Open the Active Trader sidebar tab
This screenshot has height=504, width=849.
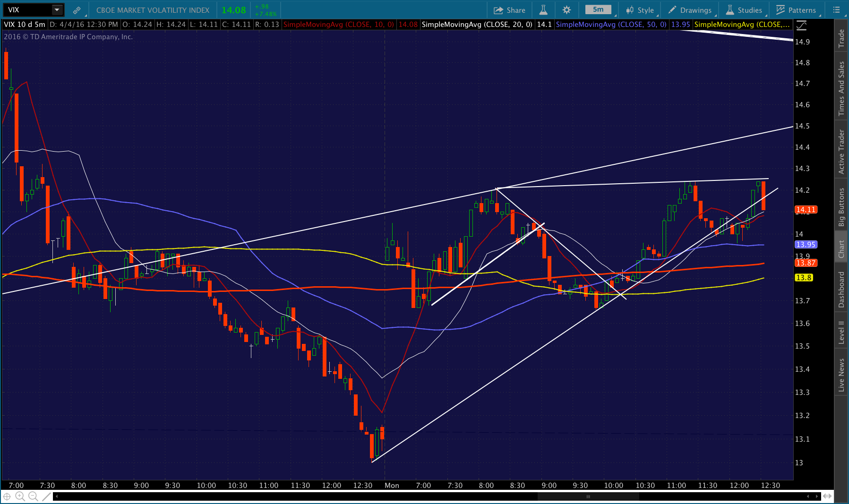pyautogui.click(x=841, y=152)
